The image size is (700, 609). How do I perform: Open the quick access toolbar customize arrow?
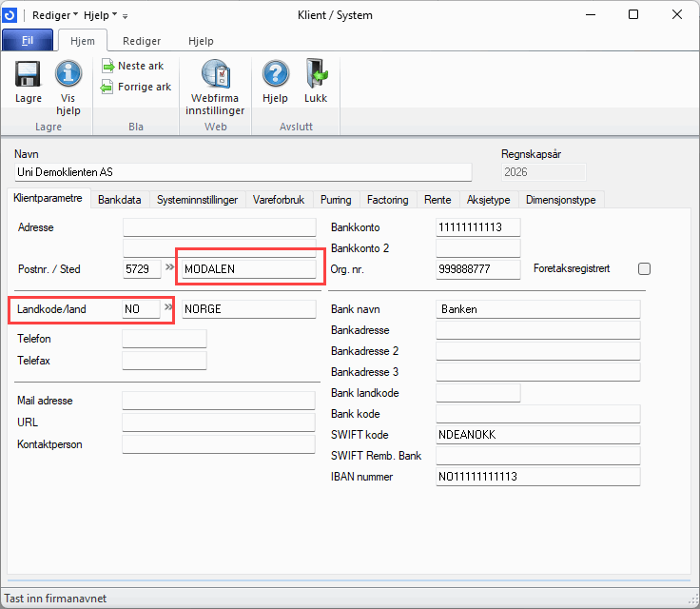125,16
